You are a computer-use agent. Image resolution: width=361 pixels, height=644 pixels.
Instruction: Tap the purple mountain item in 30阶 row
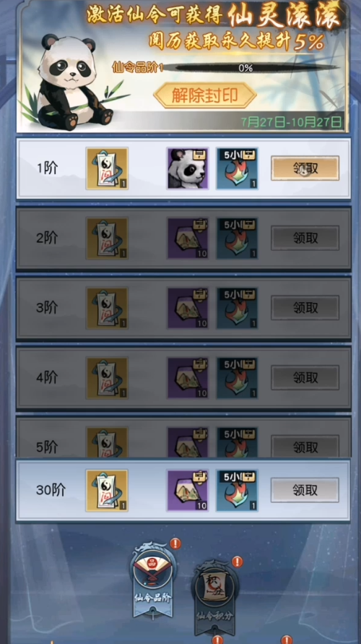pyautogui.click(x=188, y=490)
